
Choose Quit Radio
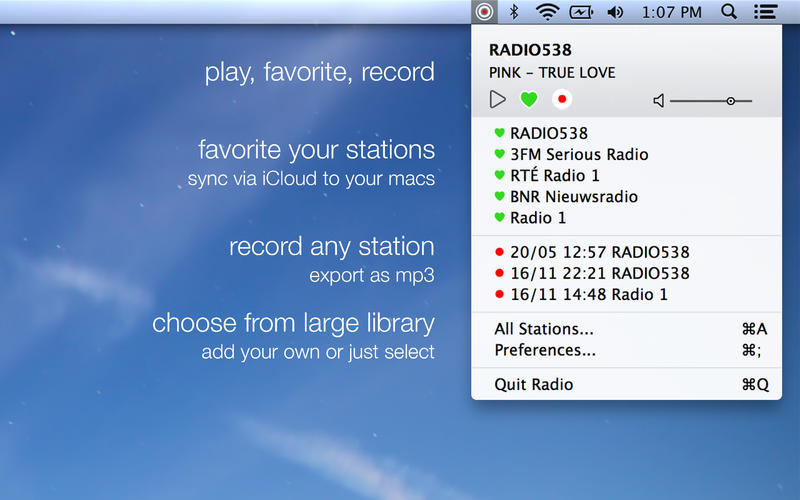coord(534,385)
